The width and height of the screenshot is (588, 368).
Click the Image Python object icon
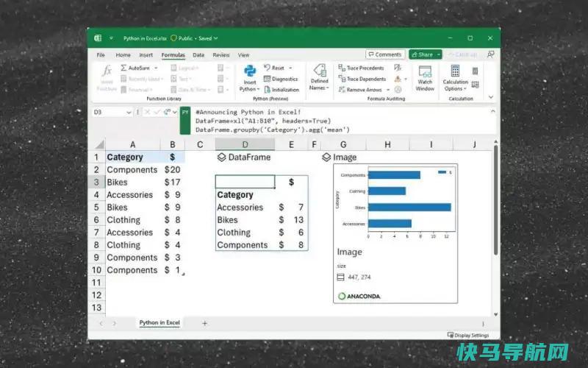pyautogui.click(x=326, y=157)
